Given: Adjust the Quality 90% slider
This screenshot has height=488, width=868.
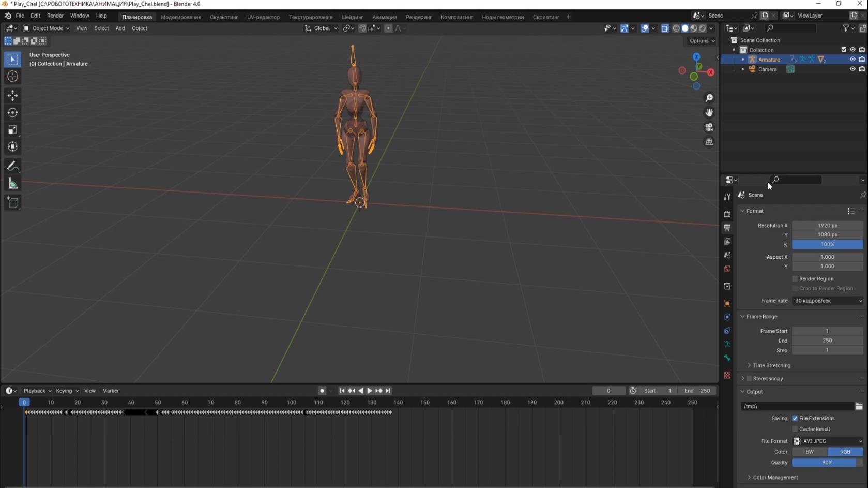Looking at the screenshot, I should (x=828, y=463).
